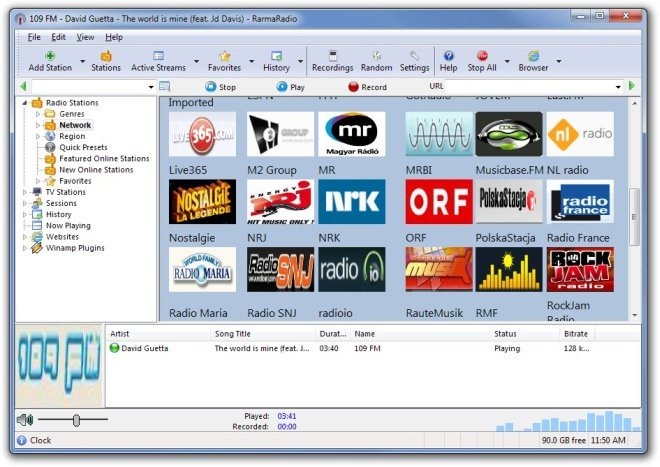Open the Nostalgie station thumbnail
660x467 pixels.
pos(202,202)
